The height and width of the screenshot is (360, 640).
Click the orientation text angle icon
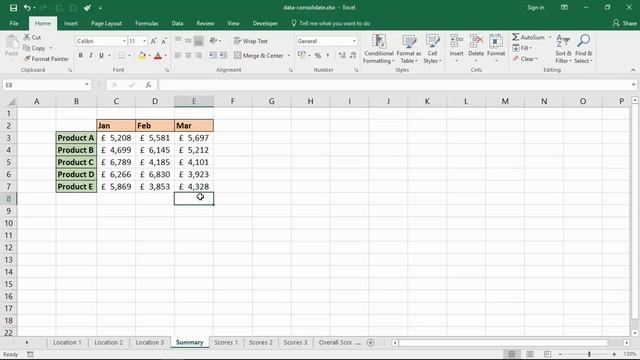[x=213, y=41]
